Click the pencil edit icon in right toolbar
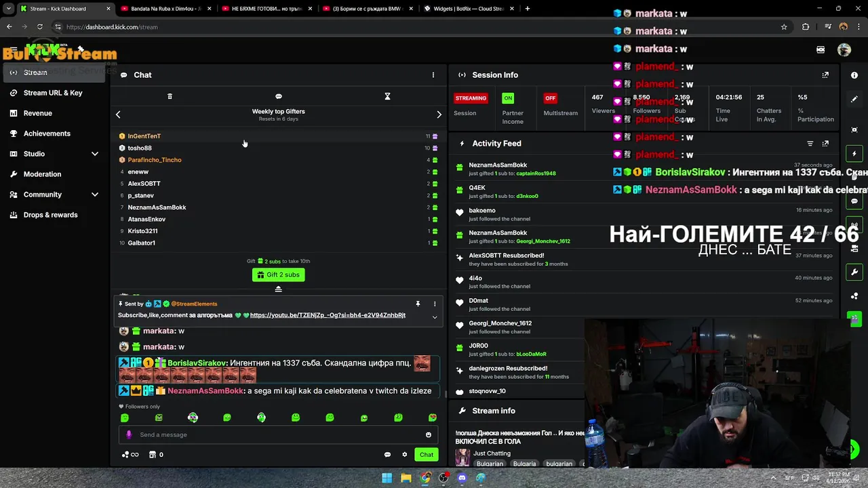Viewport: 868px width, 488px height. 854,99
